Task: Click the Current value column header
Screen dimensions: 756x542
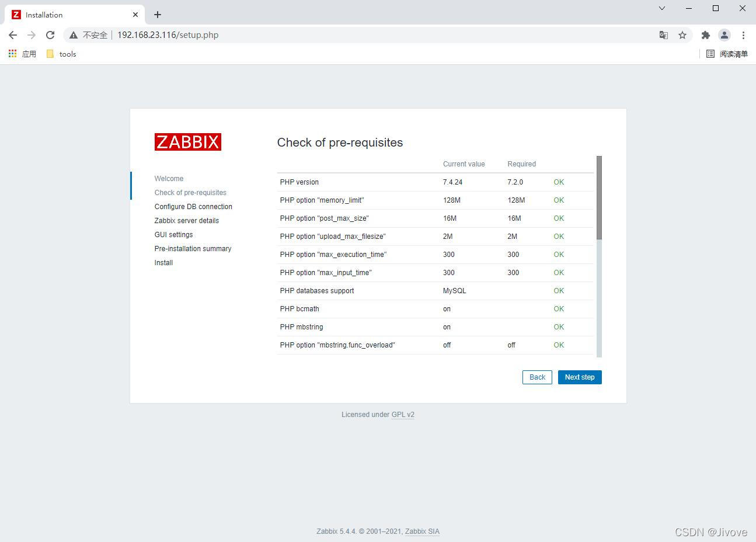Action: pos(464,164)
